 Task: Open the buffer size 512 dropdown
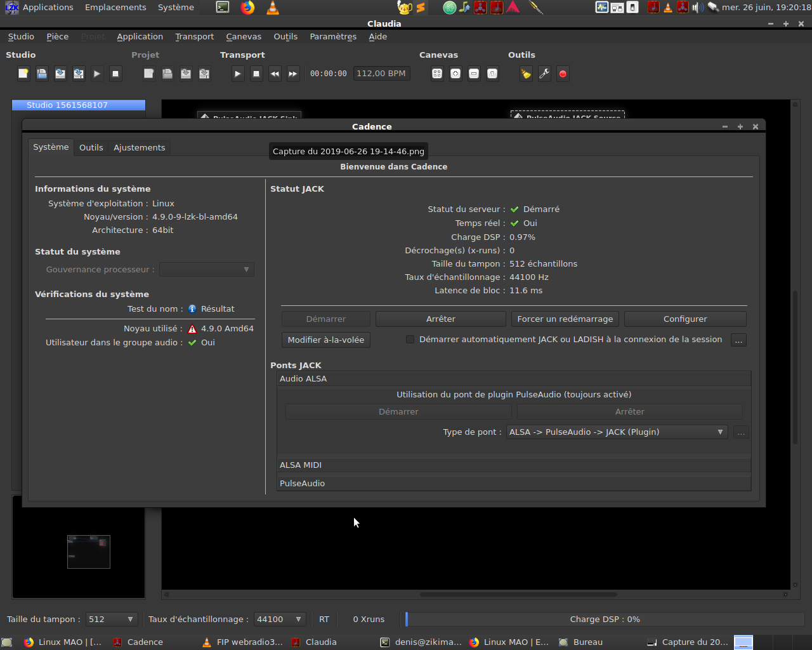pos(112,620)
